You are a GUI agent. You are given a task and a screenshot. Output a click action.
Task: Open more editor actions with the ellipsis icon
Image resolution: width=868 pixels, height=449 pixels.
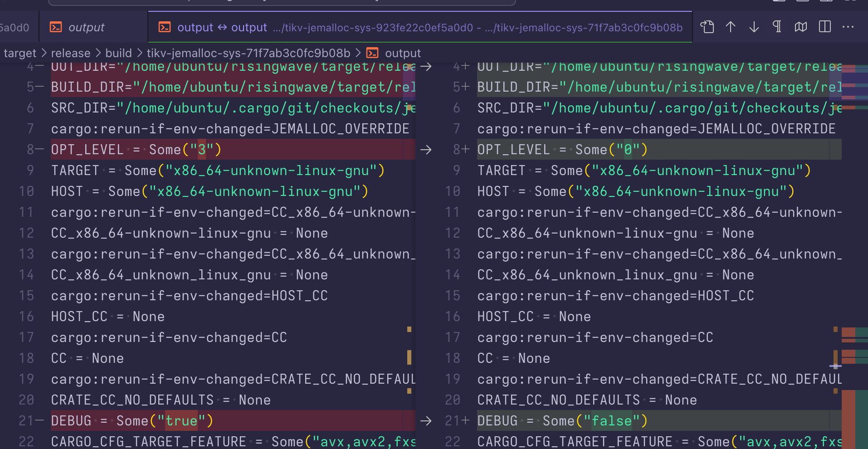tap(848, 27)
